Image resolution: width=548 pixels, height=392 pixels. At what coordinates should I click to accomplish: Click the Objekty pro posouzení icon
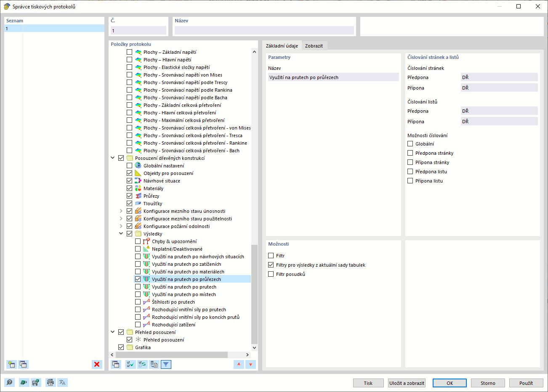point(138,173)
